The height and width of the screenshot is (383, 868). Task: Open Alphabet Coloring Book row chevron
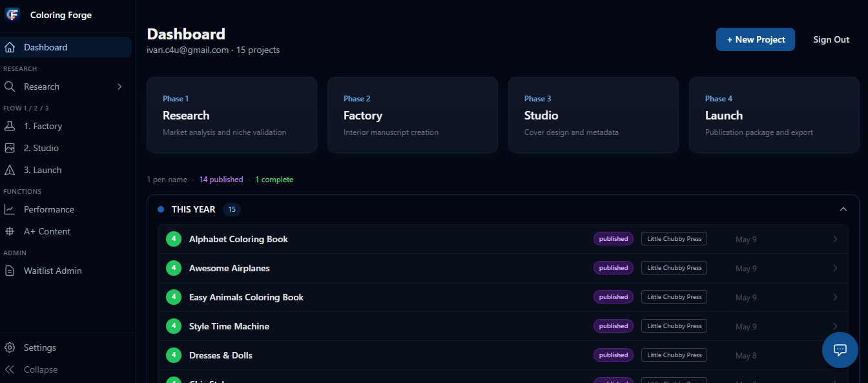[835, 239]
